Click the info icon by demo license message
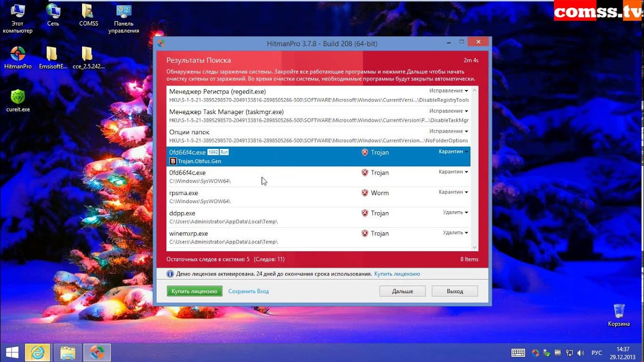This screenshot has width=644, height=362. (x=170, y=274)
